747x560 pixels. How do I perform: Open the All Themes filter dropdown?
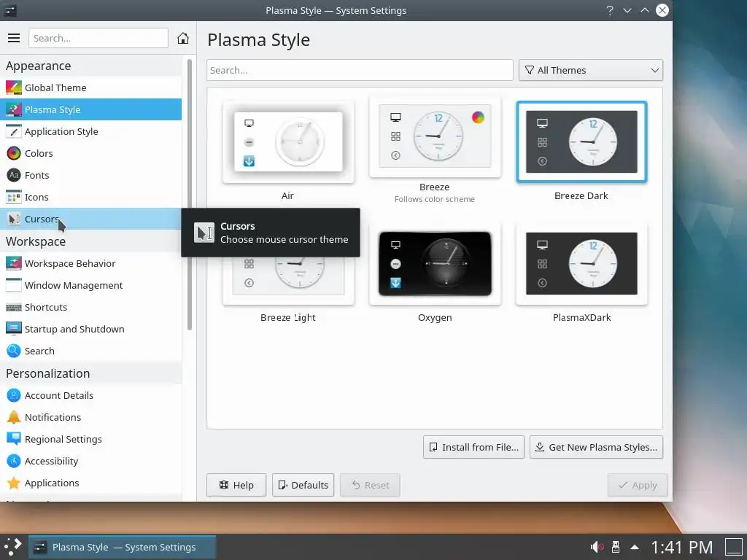point(591,70)
